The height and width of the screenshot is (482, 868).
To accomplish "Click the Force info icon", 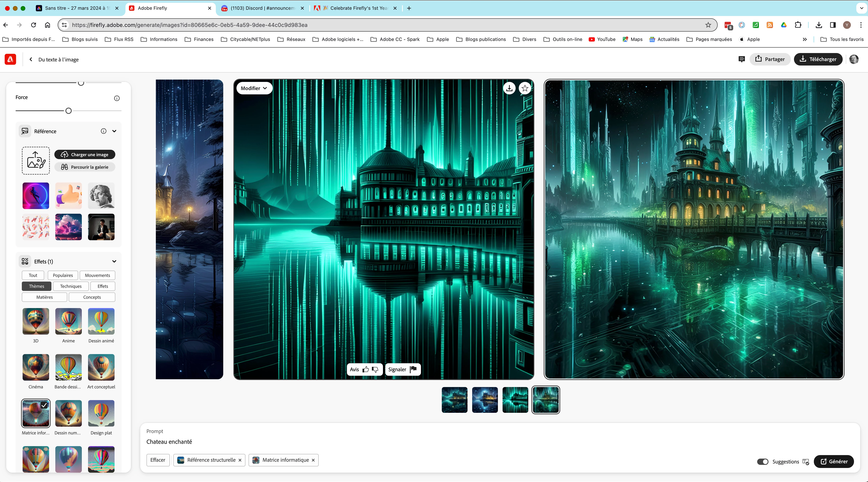I will pos(117,98).
